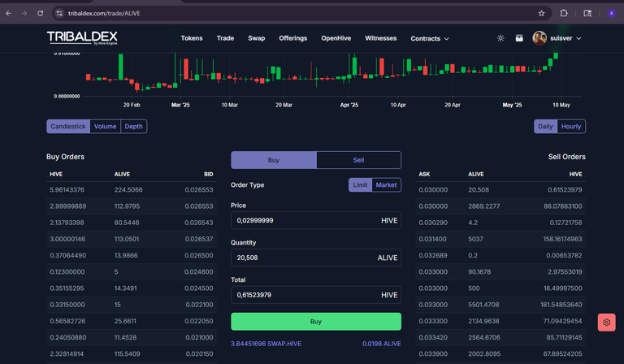
Task: Click the ASK column header
Action: pyautogui.click(x=424, y=174)
